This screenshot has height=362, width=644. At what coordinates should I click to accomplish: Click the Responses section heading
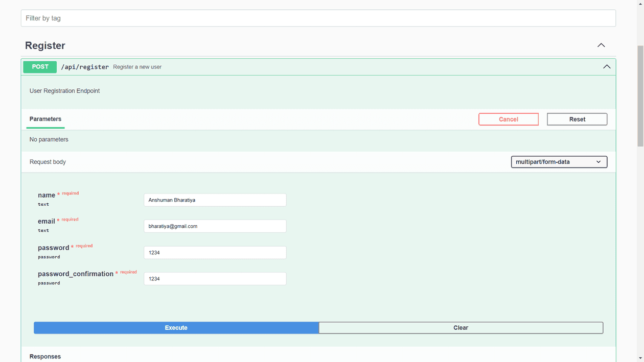[45, 356]
